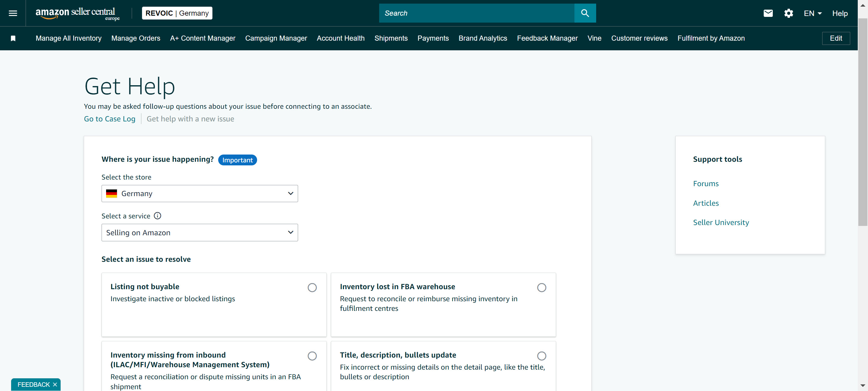Open the REVOIC | Germany account switcher
This screenshot has height=391, width=868.
[177, 13]
